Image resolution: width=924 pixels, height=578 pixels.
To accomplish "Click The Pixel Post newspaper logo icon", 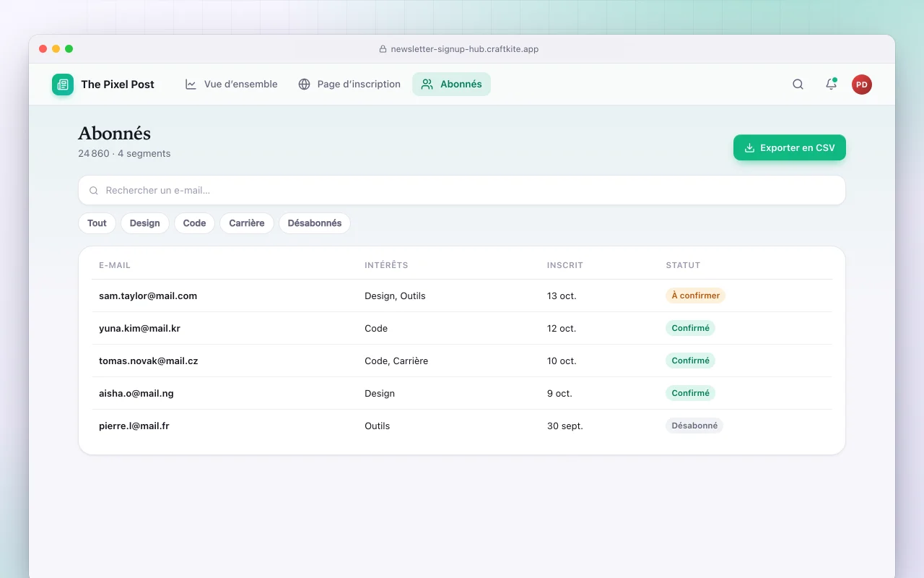I will 63,85.
